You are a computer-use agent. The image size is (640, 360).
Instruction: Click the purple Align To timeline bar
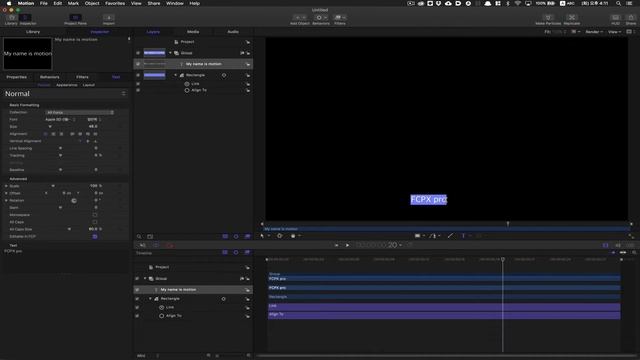click(444, 315)
